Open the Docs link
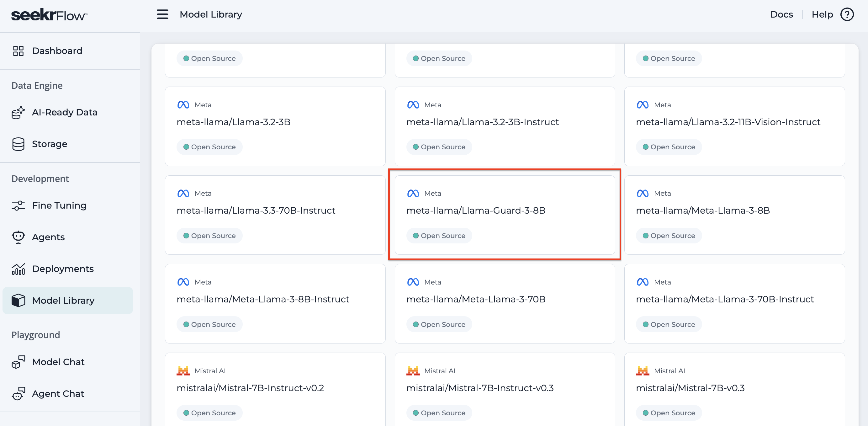 pos(781,14)
